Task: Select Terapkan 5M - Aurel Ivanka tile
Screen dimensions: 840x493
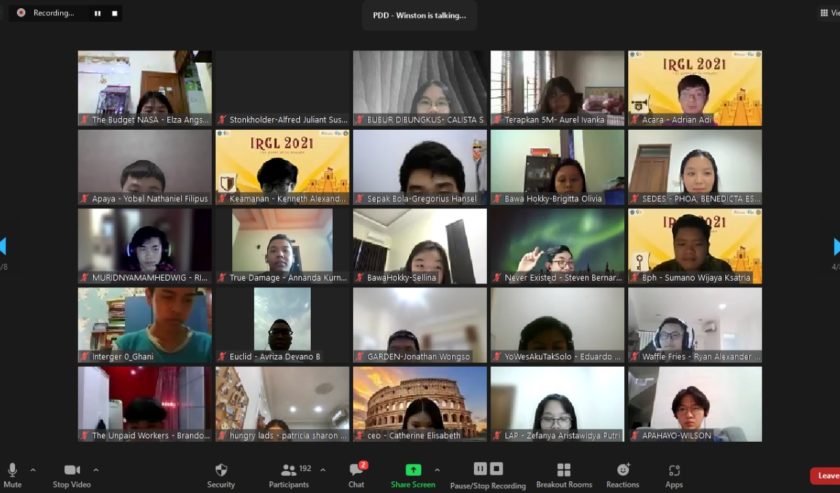Action: (x=557, y=88)
